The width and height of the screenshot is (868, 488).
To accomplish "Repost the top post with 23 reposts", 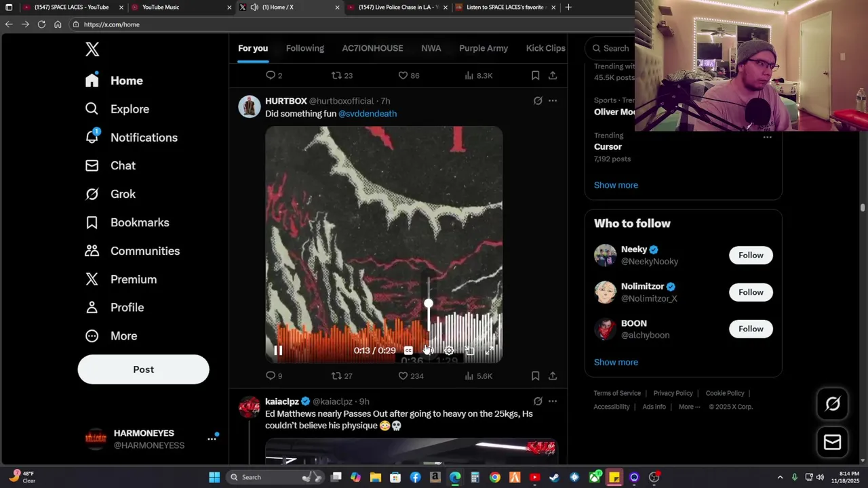I will pyautogui.click(x=341, y=75).
